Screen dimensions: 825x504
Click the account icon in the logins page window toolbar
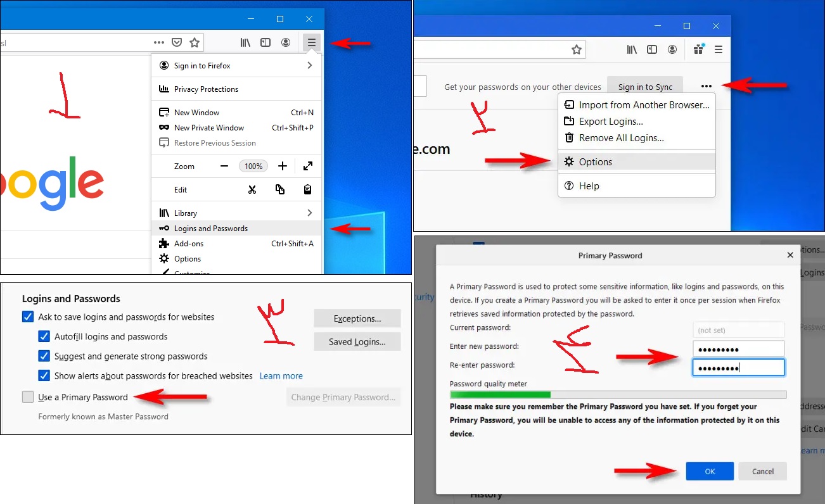[x=672, y=49]
